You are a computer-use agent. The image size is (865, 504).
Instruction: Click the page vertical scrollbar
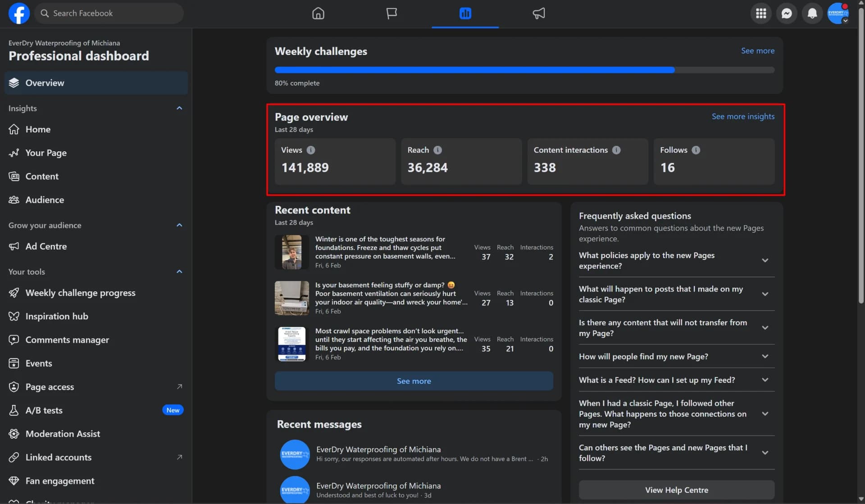click(x=861, y=155)
